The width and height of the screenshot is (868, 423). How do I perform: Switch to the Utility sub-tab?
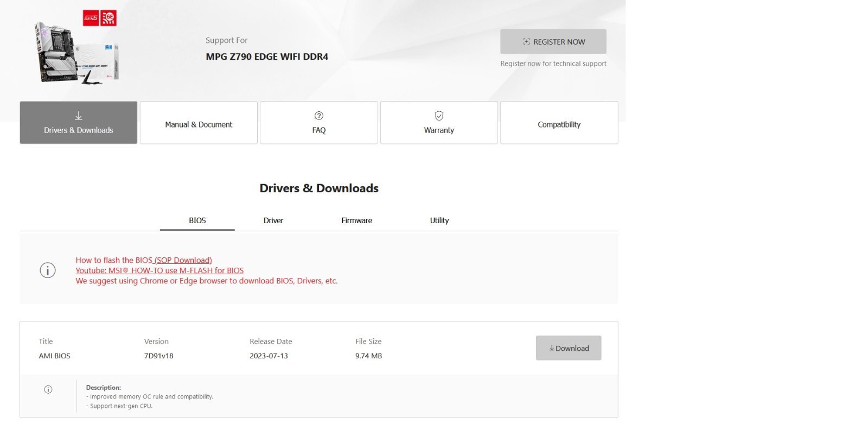[x=439, y=220]
